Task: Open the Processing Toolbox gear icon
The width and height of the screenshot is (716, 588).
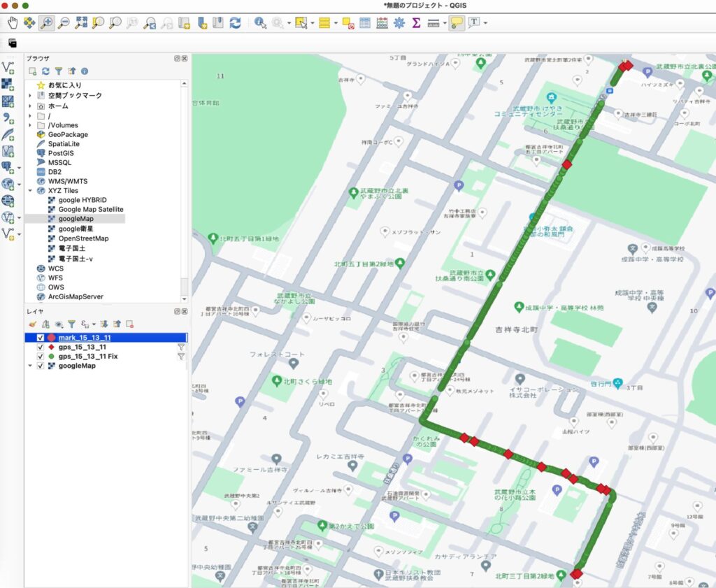Action: pyautogui.click(x=399, y=22)
